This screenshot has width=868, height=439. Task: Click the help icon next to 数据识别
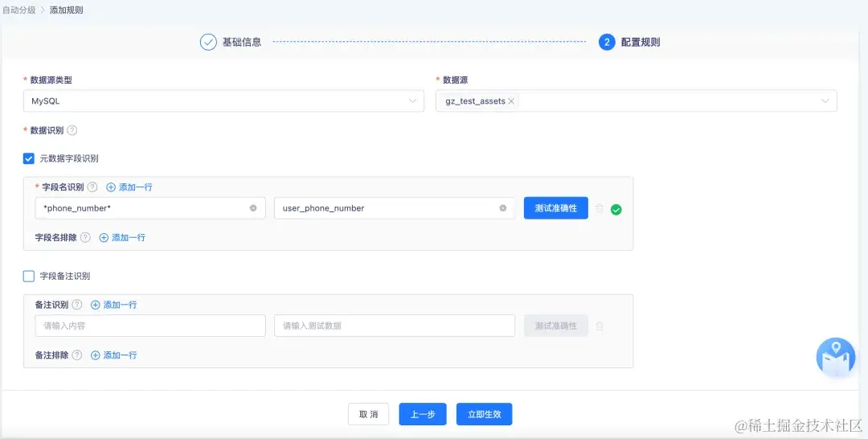(x=72, y=130)
